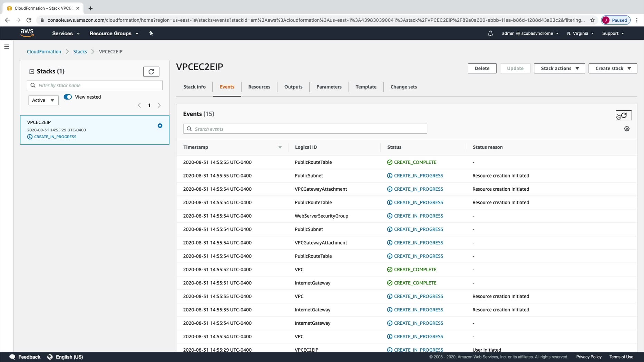Screen dimensions: 644x362
Task: Click the VPCEC2EIP stack name in list
Action: [39, 122]
